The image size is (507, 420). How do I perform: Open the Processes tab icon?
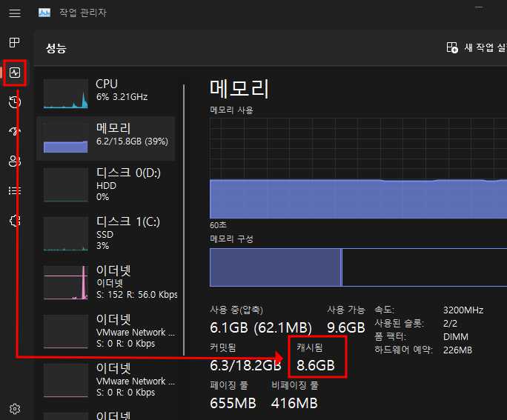(15, 42)
